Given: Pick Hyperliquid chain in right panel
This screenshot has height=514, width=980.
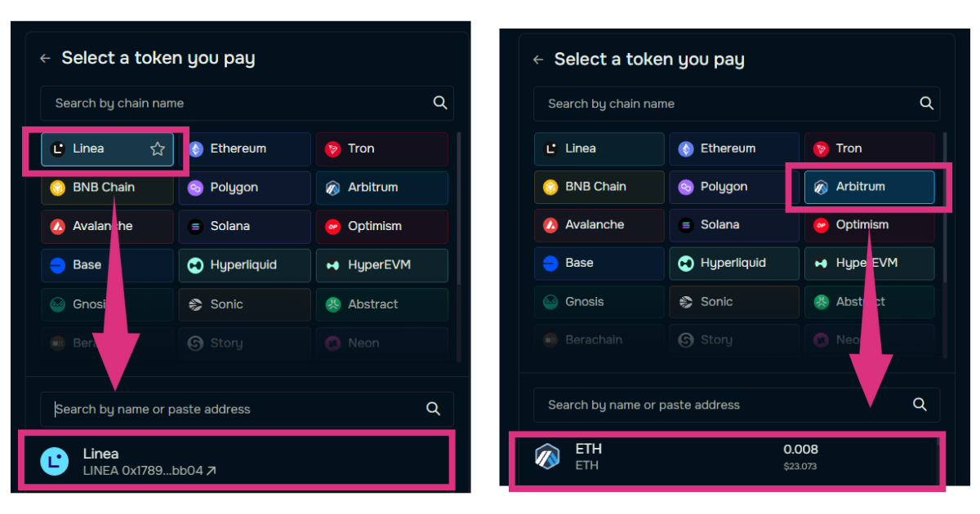Looking at the screenshot, I should tap(733, 263).
